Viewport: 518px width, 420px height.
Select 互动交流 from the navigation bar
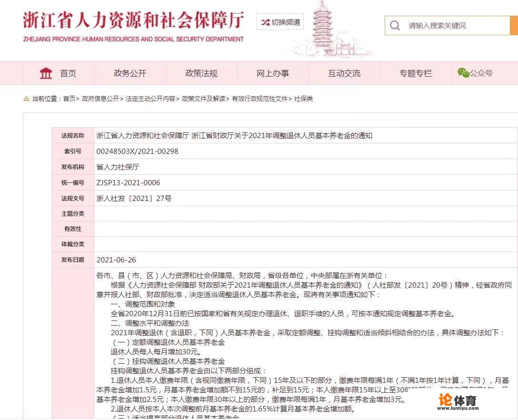pyautogui.click(x=344, y=72)
